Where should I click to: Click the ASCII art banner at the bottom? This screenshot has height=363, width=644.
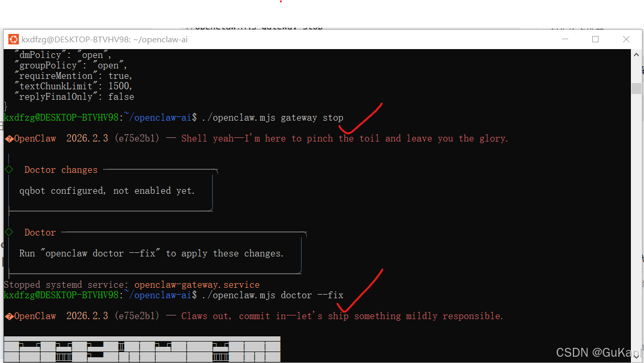142,349
